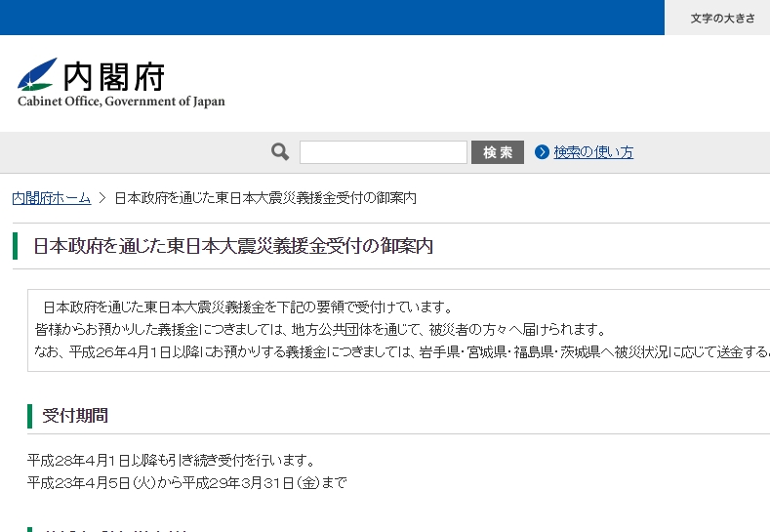Click the breadcrumb current page title text
770x532 pixels.
click(265, 198)
